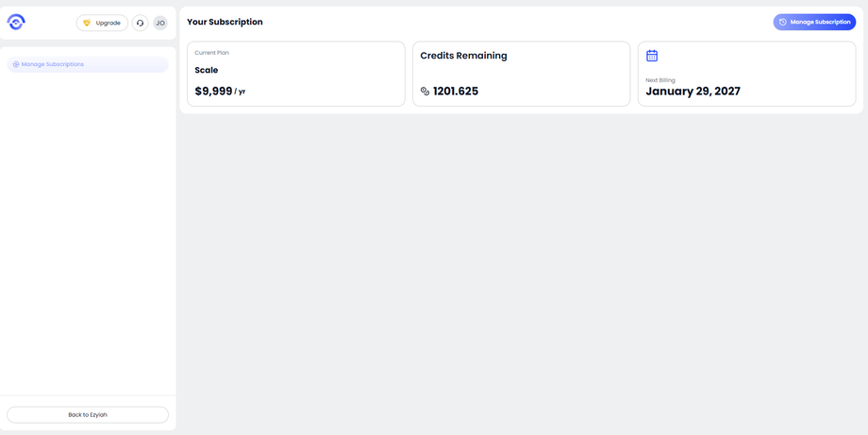Image resolution: width=868 pixels, height=435 pixels.
Task: Select the Scale plan name
Action: click(206, 70)
